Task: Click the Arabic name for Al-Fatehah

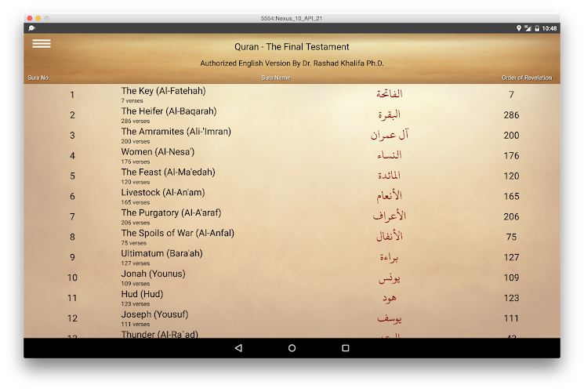Action: (390, 94)
